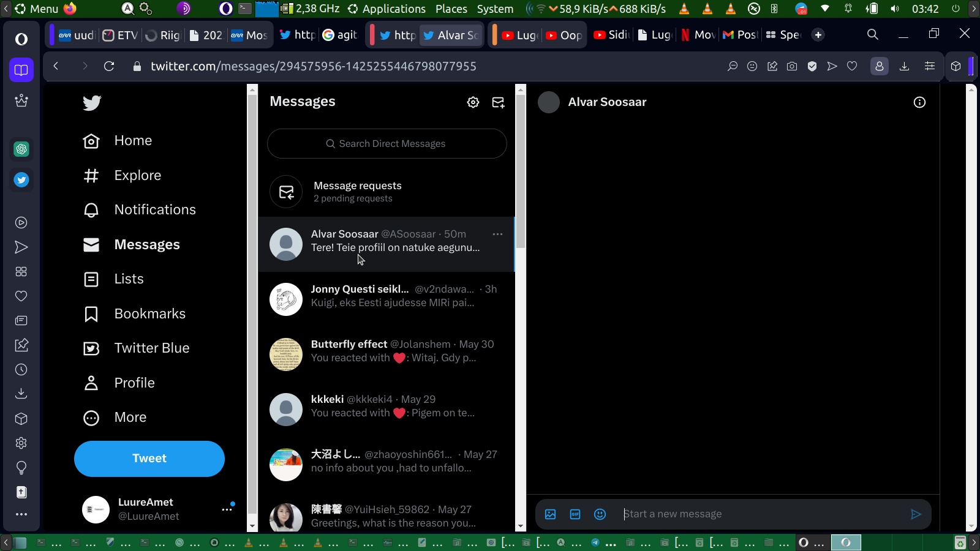Image resolution: width=980 pixels, height=551 pixels.
Task: Take a snapshot with camera icon
Action: [792, 66]
